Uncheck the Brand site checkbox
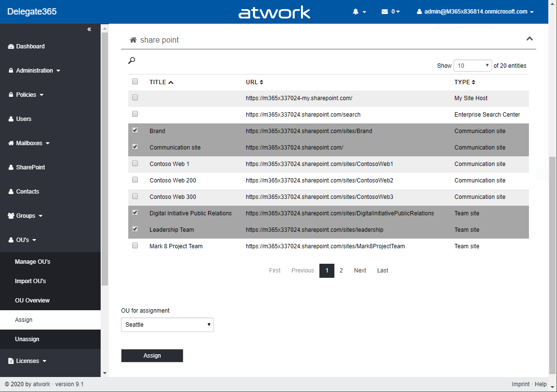This screenshot has width=557, height=392. click(x=135, y=130)
